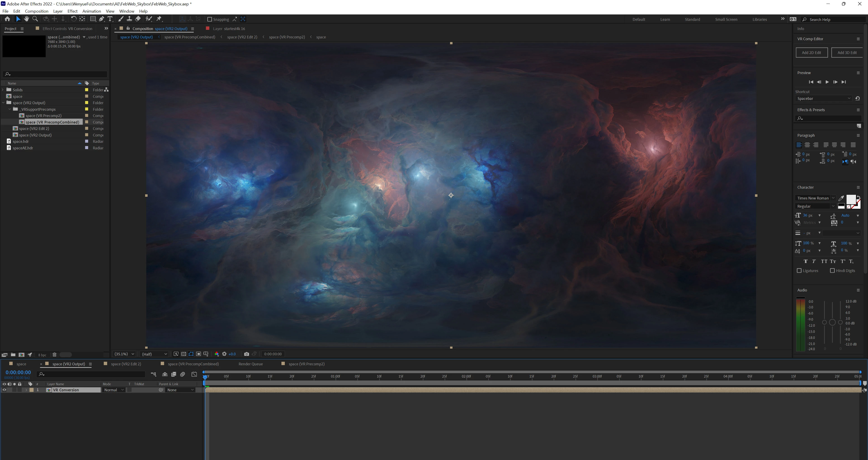This screenshot has width=868, height=460.
Task: Play the preview
Action: pyautogui.click(x=827, y=82)
